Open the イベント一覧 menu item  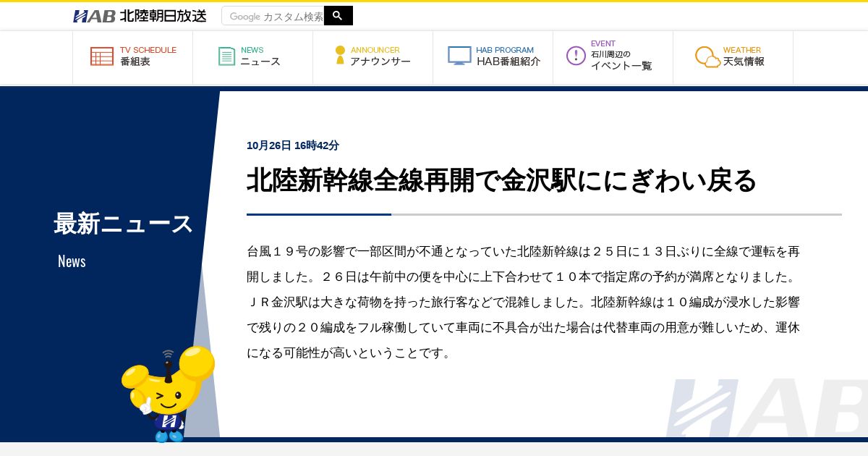click(613, 57)
